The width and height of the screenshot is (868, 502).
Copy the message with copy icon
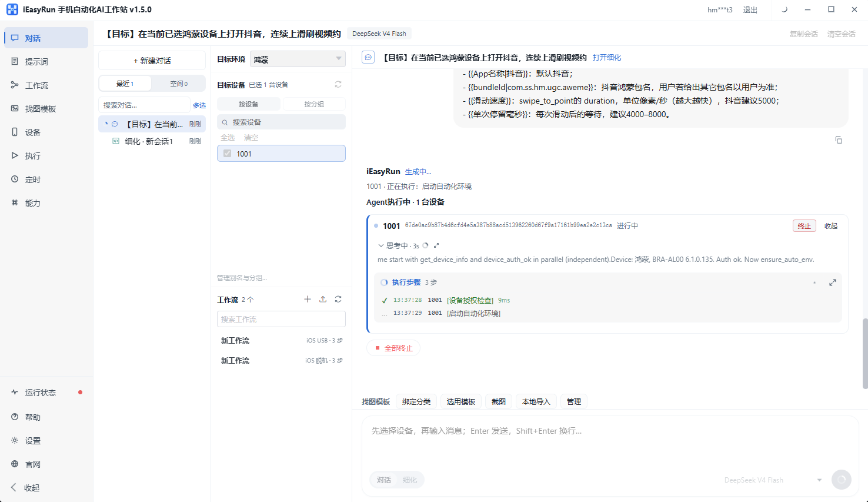click(839, 140)
